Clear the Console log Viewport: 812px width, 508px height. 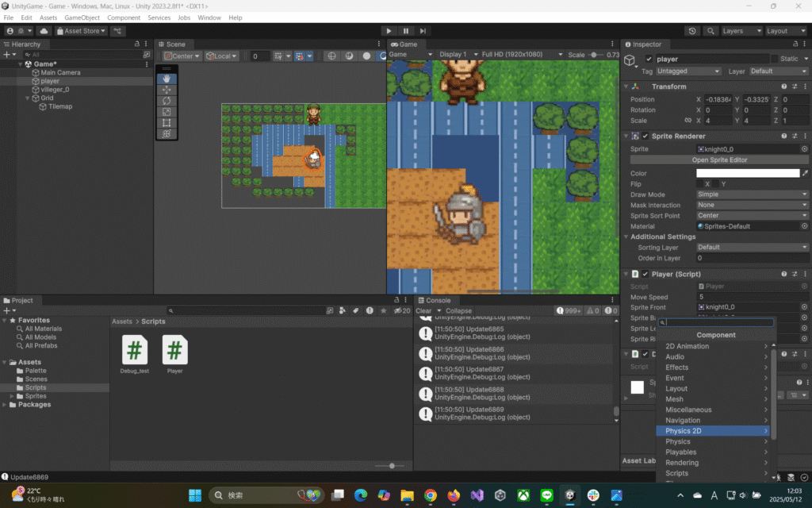(x=423, y=311)
